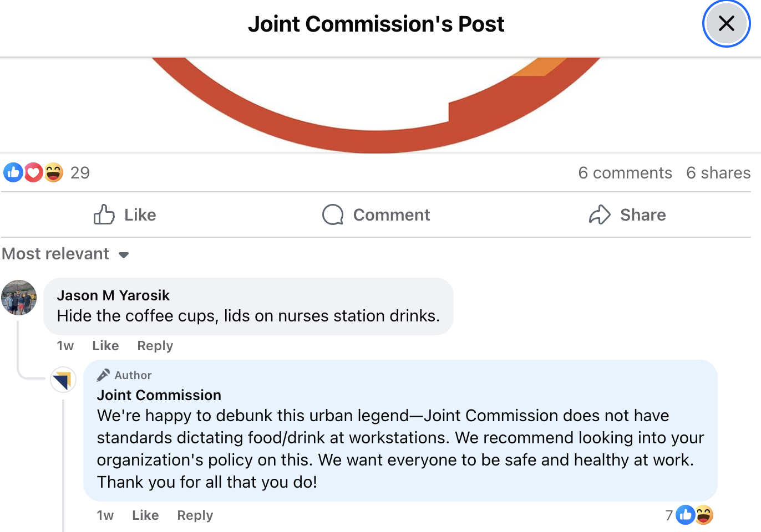
Task: Click the laughing haha reaction icon on post
Action: click(54, 172)
